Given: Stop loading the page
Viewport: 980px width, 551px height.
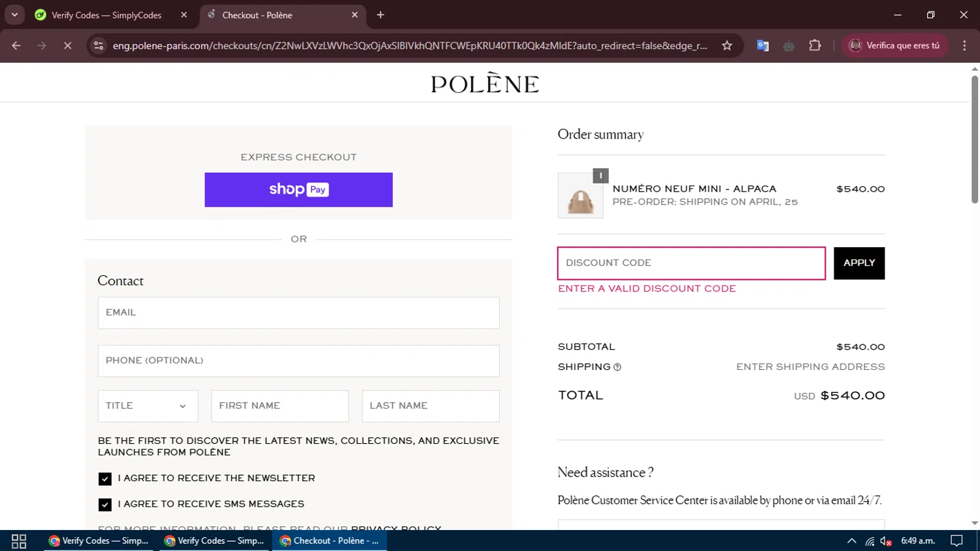Looking at the screenshot, I should (67, 46).
